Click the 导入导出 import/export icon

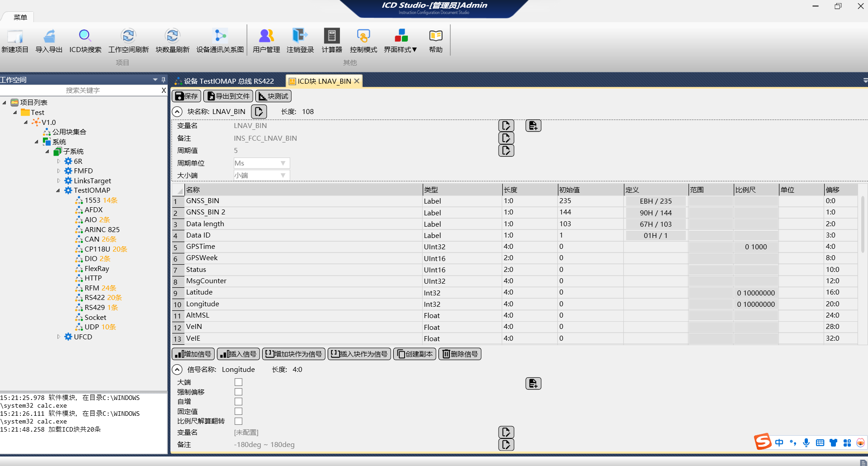(49, 36)
